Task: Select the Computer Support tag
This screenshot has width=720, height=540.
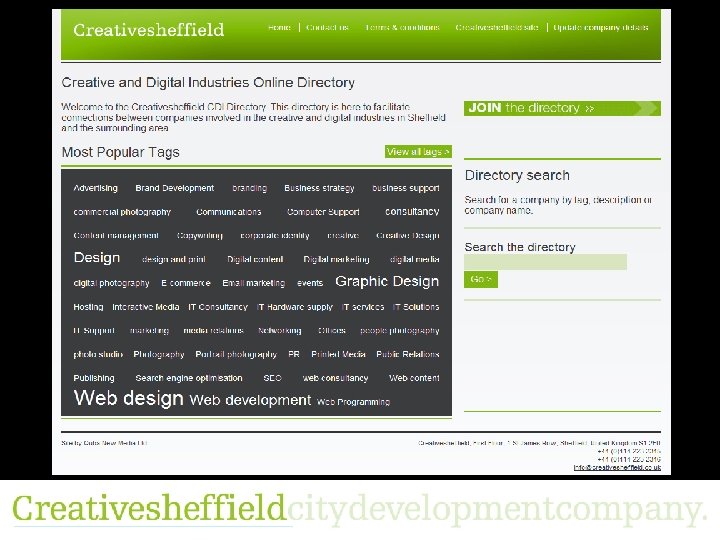Action: click(x=323, y=212)
